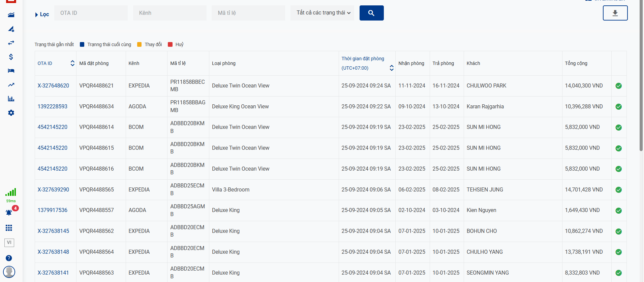Image resolution: width=644 pixels, height=282 pixels.
Task: Open the bed rooms icon in sidebar
Action: [11, 71]
